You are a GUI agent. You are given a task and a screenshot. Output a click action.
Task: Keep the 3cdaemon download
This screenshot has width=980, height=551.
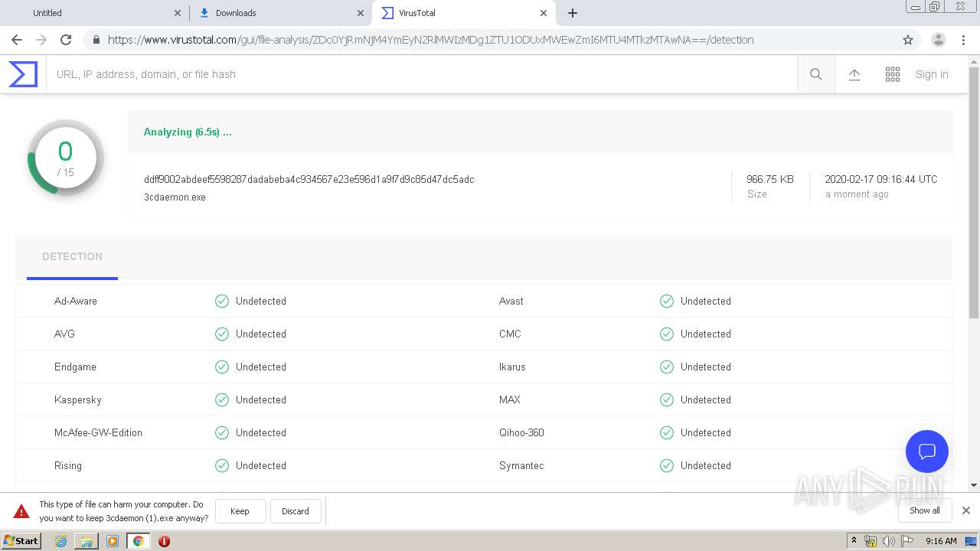pos(240,511)
